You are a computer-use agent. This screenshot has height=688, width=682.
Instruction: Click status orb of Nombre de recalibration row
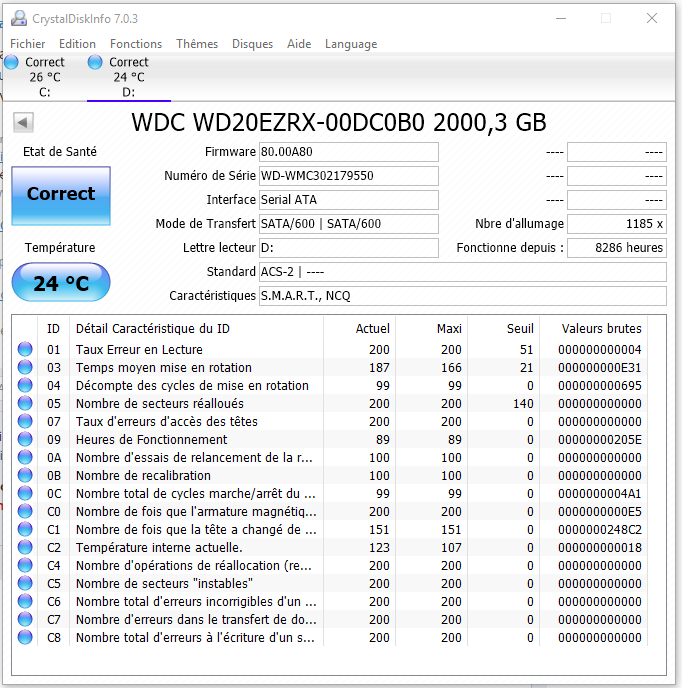coord(25,475)
